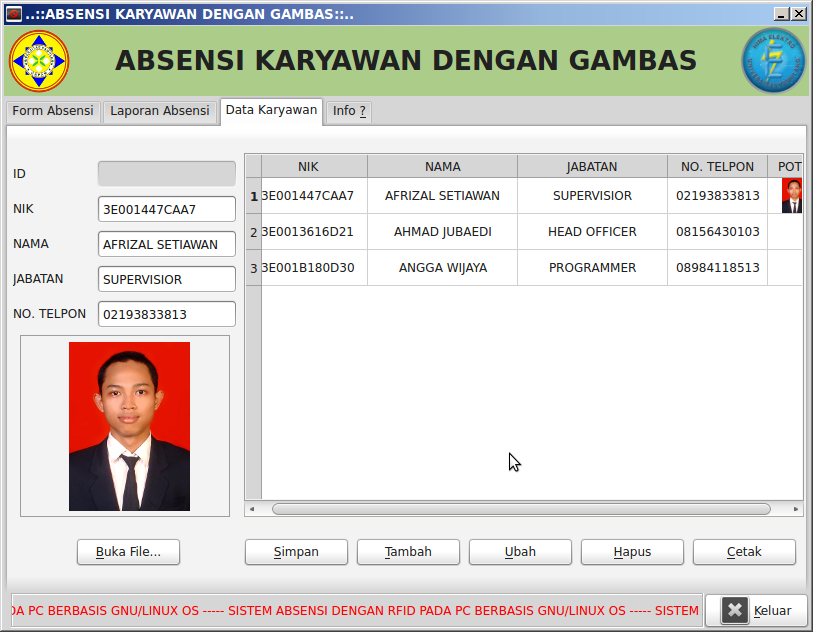Click the NO. TELPON column header
Image resolution: width=813 pixels, height=632 pixels.
pos(717,166)
